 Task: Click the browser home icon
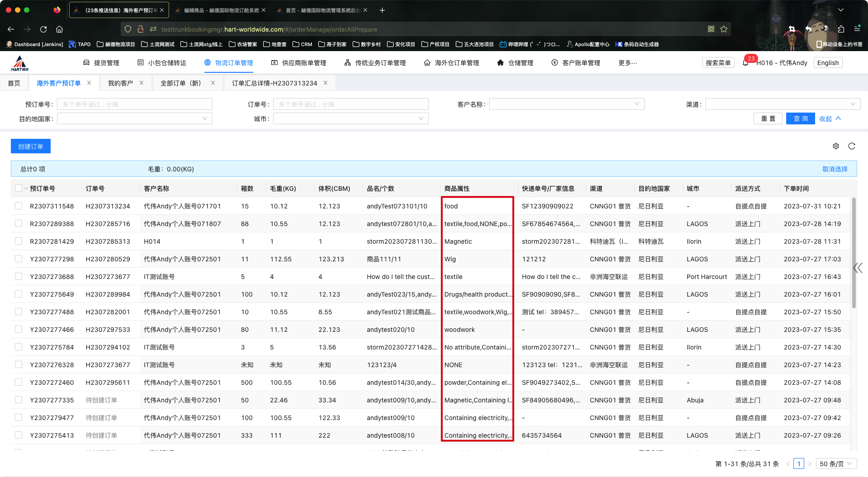tap(59, 29)
